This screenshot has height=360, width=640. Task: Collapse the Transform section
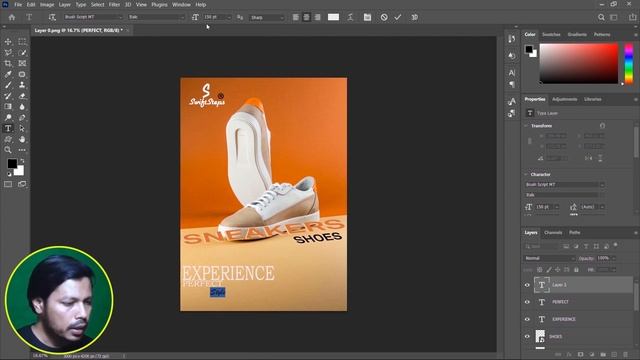pos(526,126)
